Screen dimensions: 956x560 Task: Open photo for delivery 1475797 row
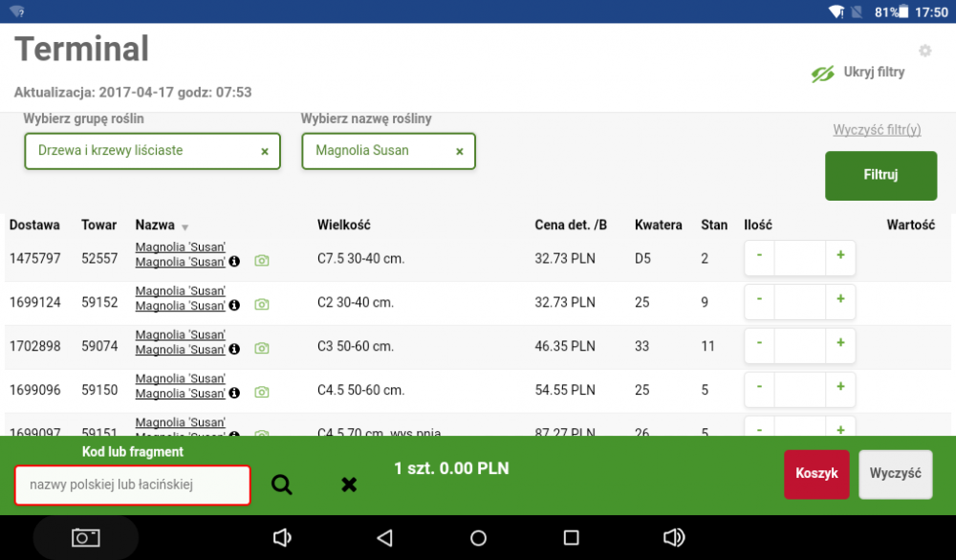(x=262, y=261)
